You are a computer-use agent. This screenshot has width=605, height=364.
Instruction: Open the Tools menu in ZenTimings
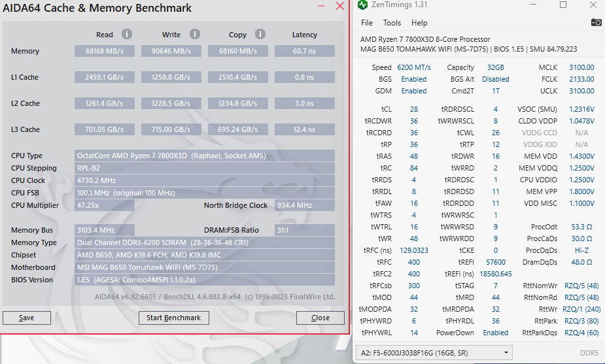point(392,23)
